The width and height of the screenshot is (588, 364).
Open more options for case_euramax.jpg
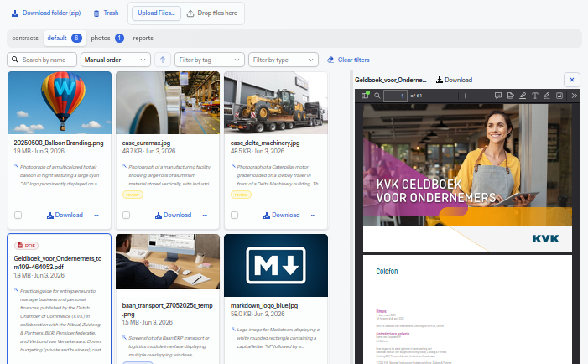click(205, 216)
